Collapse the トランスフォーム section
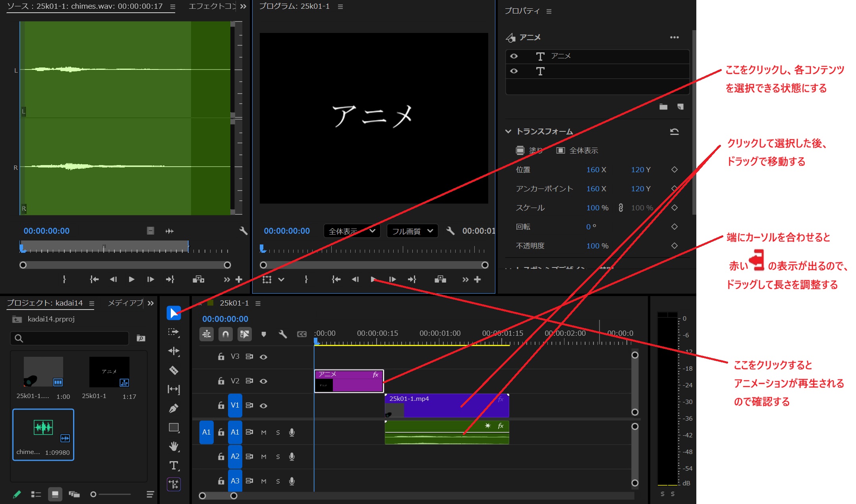Image resolution: width=856 pixels, height=504 pixels. [x=508, y=131]
